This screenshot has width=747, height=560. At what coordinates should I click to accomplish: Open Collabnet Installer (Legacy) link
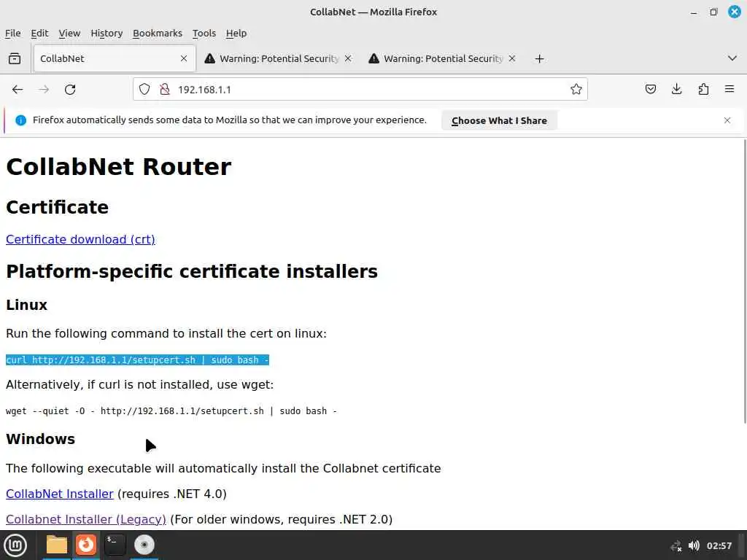tap(86, 519)
